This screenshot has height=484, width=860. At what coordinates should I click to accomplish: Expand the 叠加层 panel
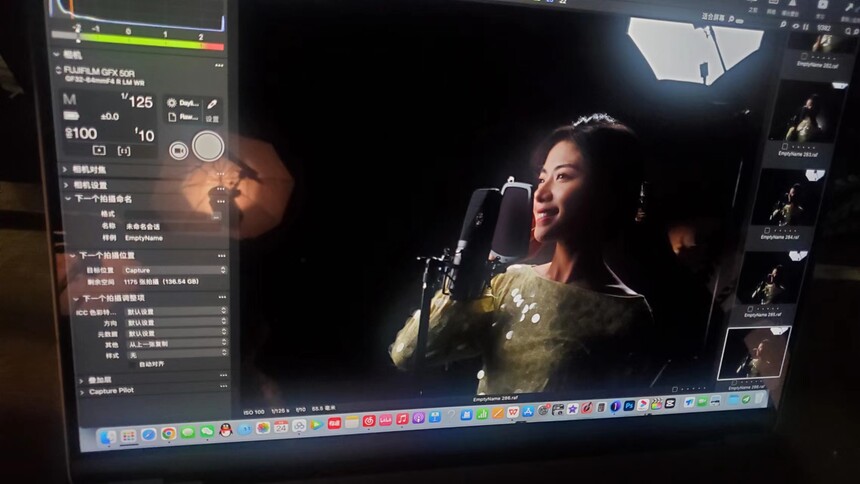click(81, 380)
